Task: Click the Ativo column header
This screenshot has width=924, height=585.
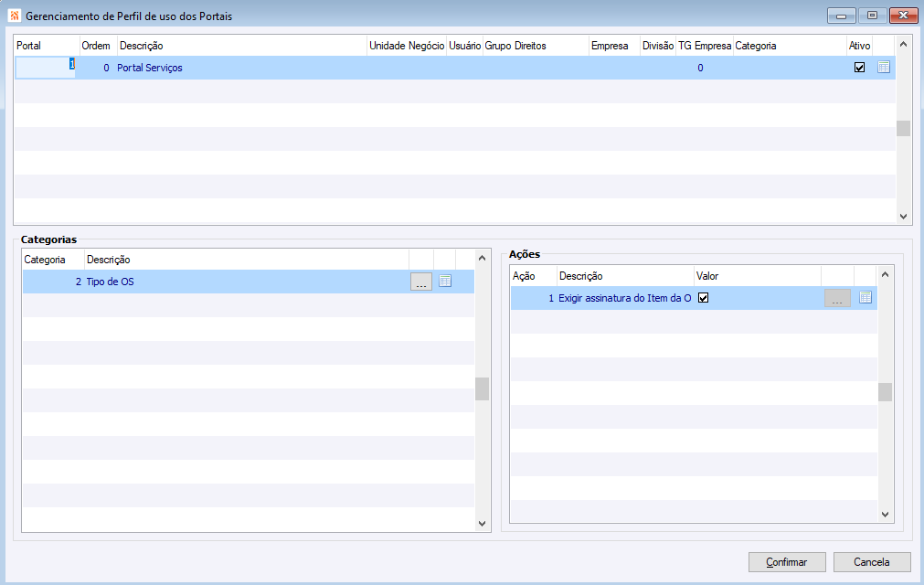Action: pos(859,46)
